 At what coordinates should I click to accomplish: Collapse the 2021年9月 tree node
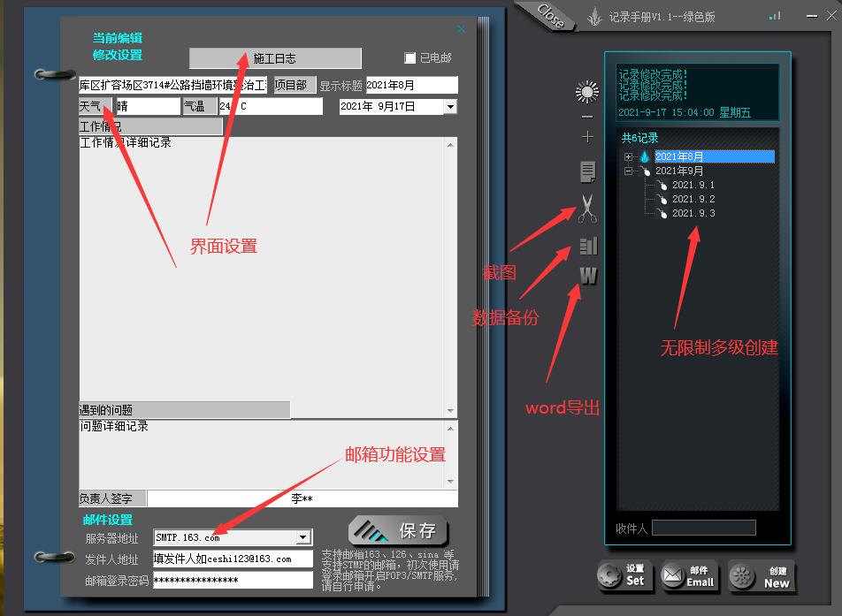pyautogui.click(x=629, y=171)
